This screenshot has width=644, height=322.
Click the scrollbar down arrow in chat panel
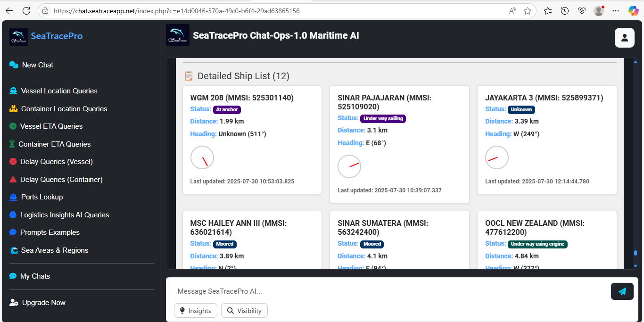pyautogui.click(x=635, y=266)
